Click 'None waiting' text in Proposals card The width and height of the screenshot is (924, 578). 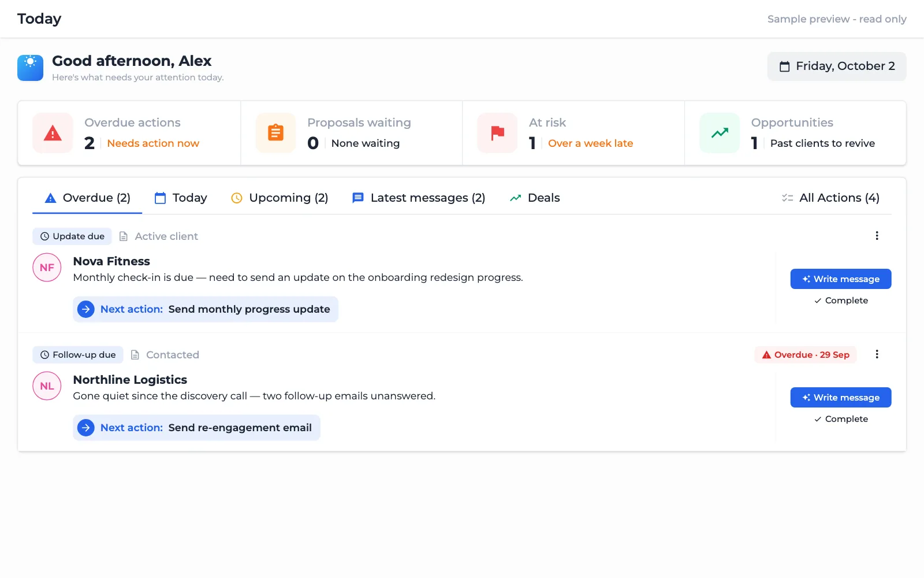tap(366, 143)
